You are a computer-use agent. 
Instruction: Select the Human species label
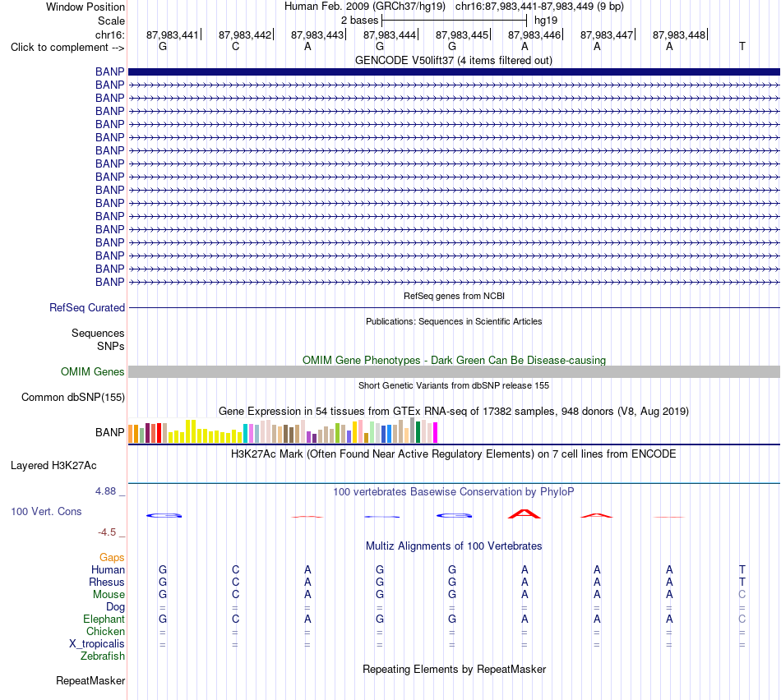pos(108,569)
